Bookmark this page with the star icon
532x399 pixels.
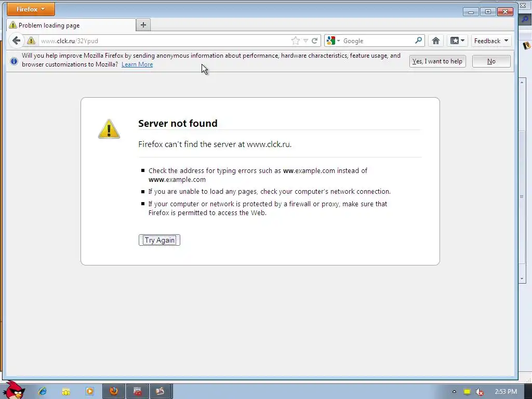click(x=296, y=41)
